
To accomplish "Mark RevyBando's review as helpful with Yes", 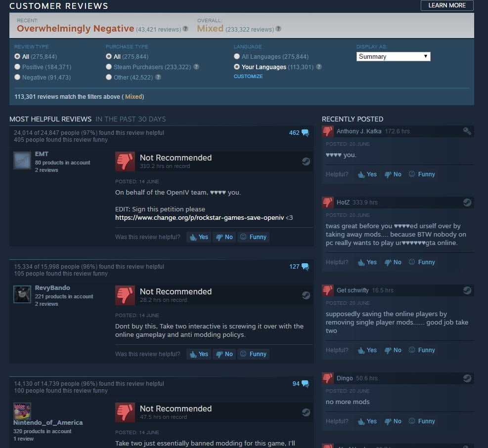I will (199, 354).
